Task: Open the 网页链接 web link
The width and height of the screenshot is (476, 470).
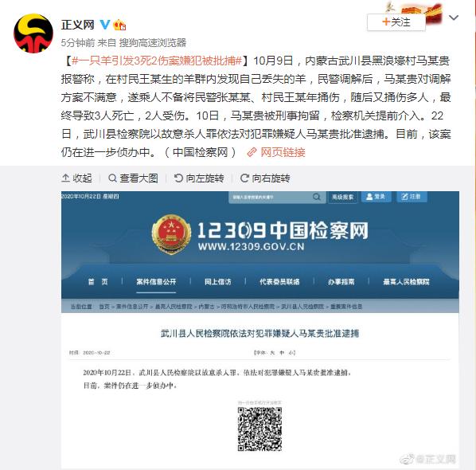Action: point(276,152)
